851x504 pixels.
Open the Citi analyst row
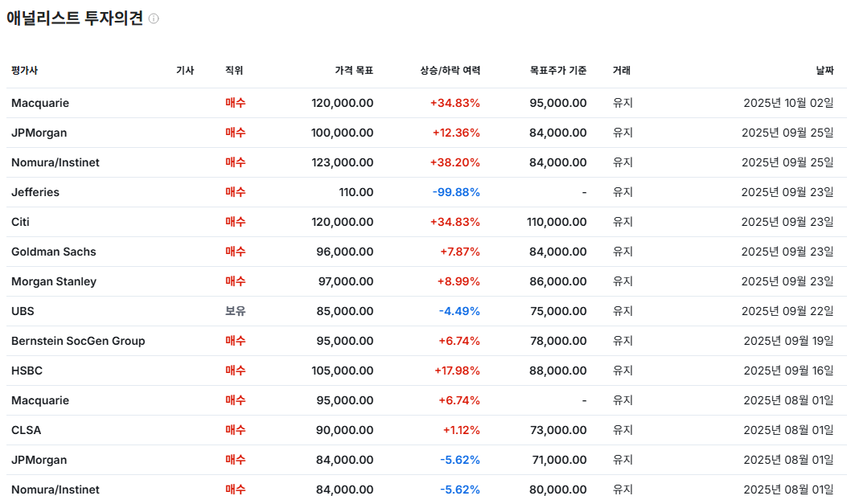[x=426, y=222]
